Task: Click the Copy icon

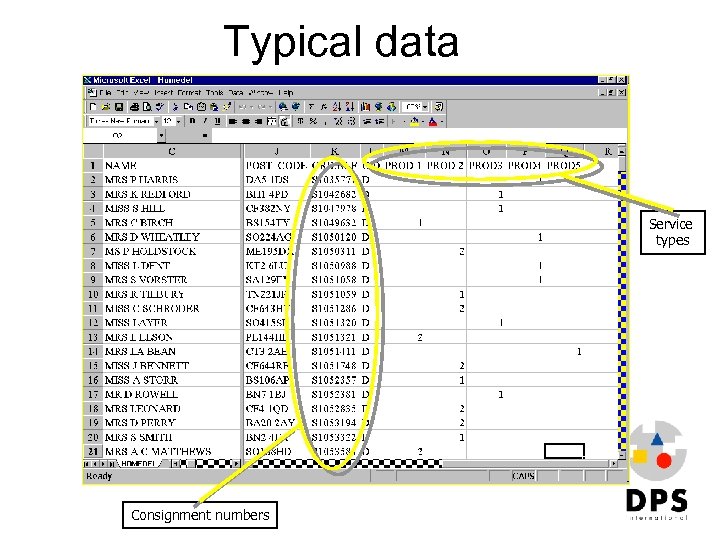Action: tap(188, 107)
